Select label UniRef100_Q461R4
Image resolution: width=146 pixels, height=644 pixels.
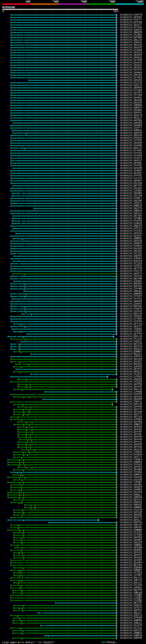[131, 379]
